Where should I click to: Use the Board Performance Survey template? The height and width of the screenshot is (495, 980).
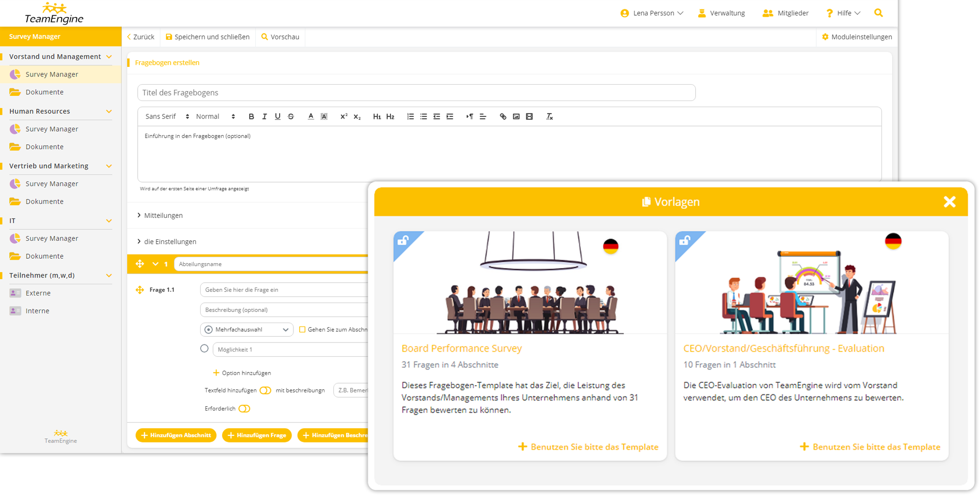click(x=588, y=447)
